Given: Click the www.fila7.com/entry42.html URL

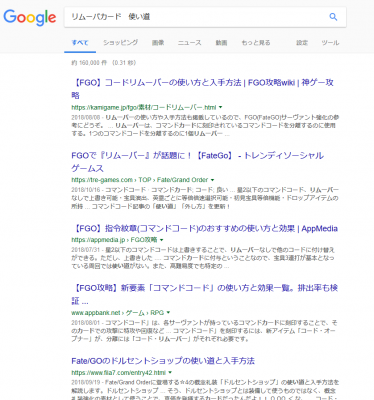Looking at the screenshot, I should point(119,373).
